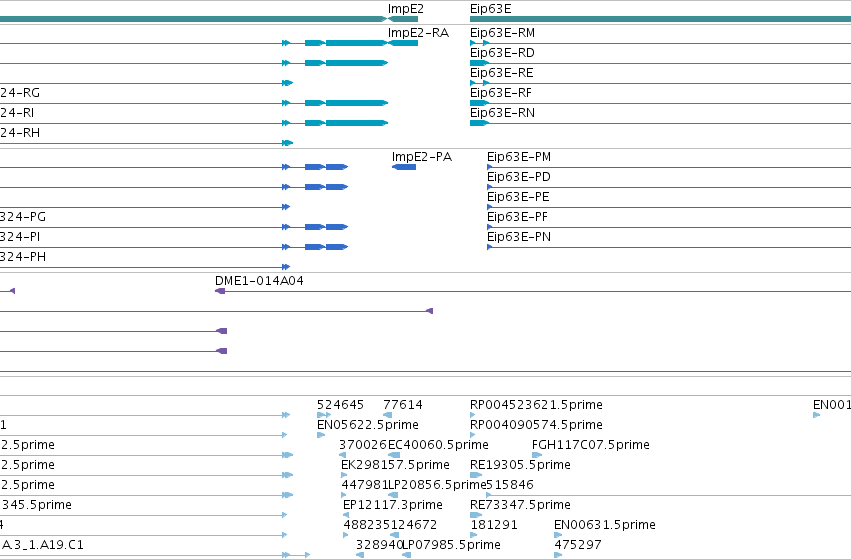Select the Eip63E-RN transcript label
Screen dimensions: 851x560
pyautogui.click(x=502, y=113)
